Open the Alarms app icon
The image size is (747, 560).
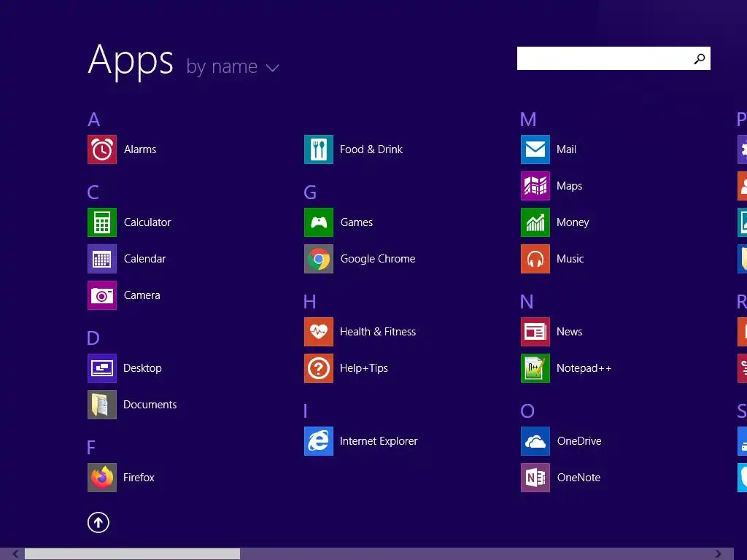click(x=102, y=149)
